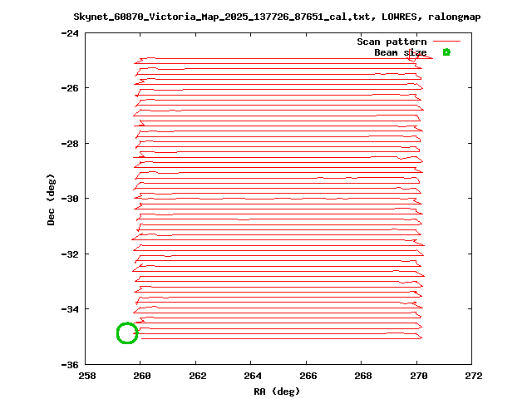The width and height of the screenshot is (532, 399).
Task: Click the x-axis tick label 260
Action: [x=142, y=376]
